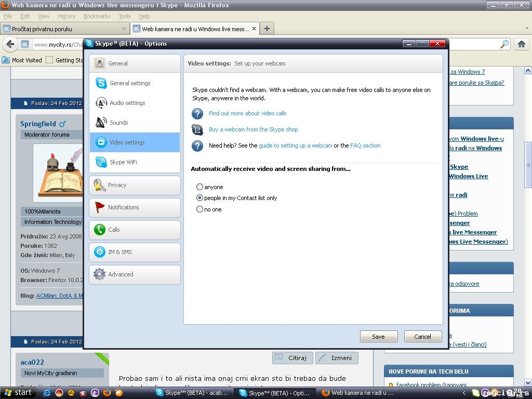
Task: Close the 'Web kamera ne radi' tab
Action: click(x=254, y=29)
